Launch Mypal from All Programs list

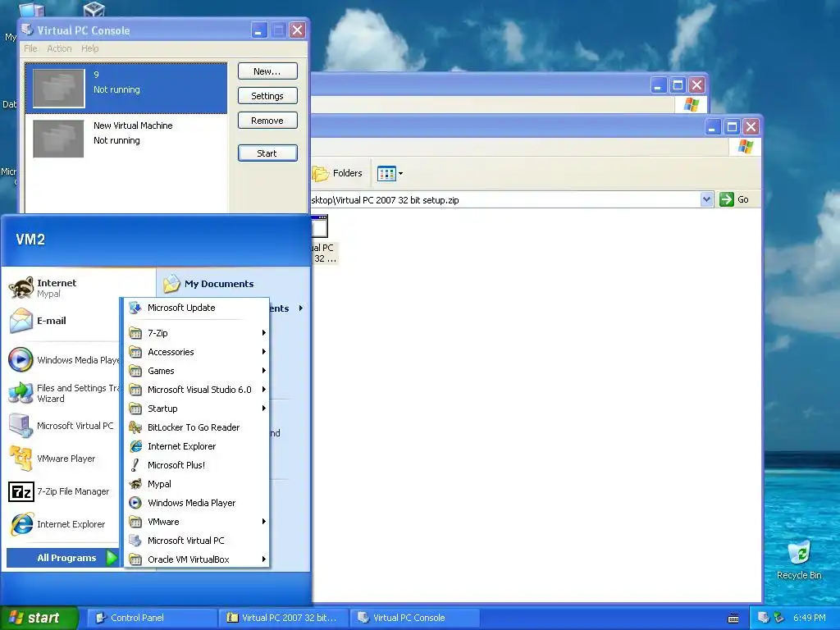click(x=197, y=484)
